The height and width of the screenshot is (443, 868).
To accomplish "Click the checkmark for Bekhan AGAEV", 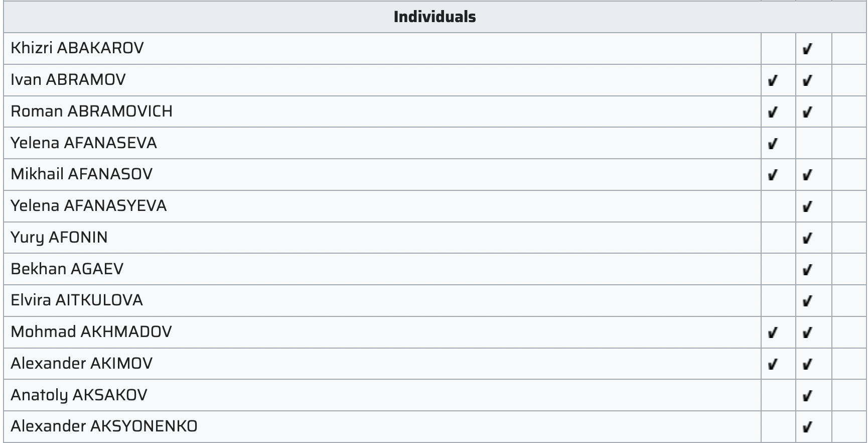I will 807,270.
